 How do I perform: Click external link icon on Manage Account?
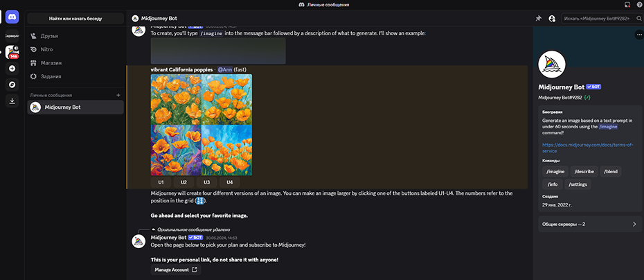(195, 270)
